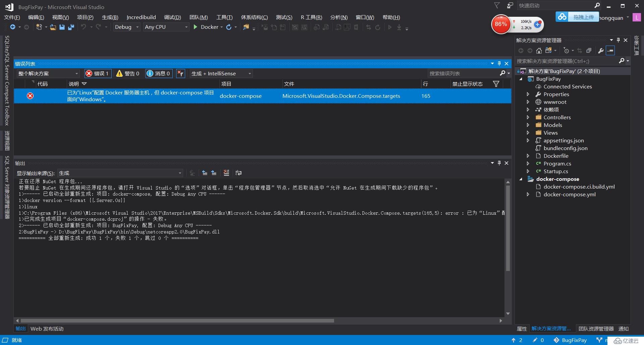Collapse the docker-compose project node
Image resolution: width=644 pixels, height=345 pixels.
pos(521,179)
